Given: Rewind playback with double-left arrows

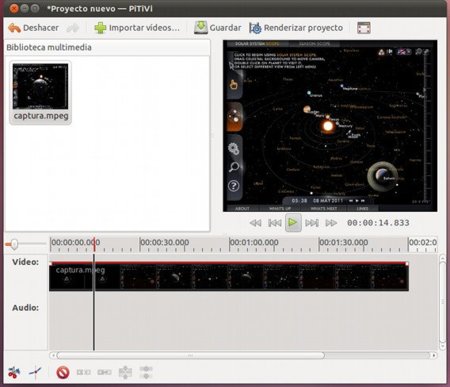Looking at the screenshot, I should point(256,223).
